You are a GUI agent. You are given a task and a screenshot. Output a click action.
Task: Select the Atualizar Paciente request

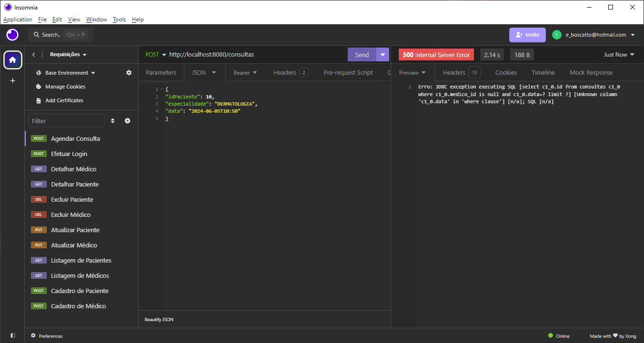tap(81, 230)
